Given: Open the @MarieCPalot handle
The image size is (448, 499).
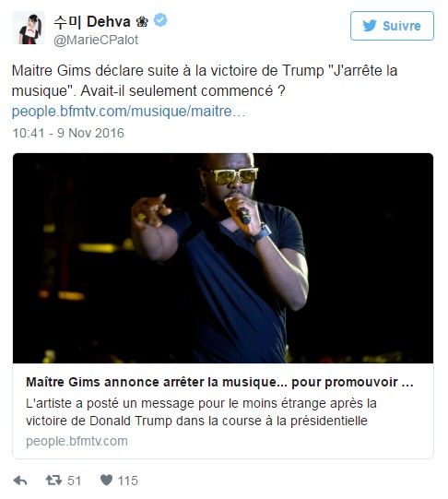Looking at the screenshot, I should (96, 40).
